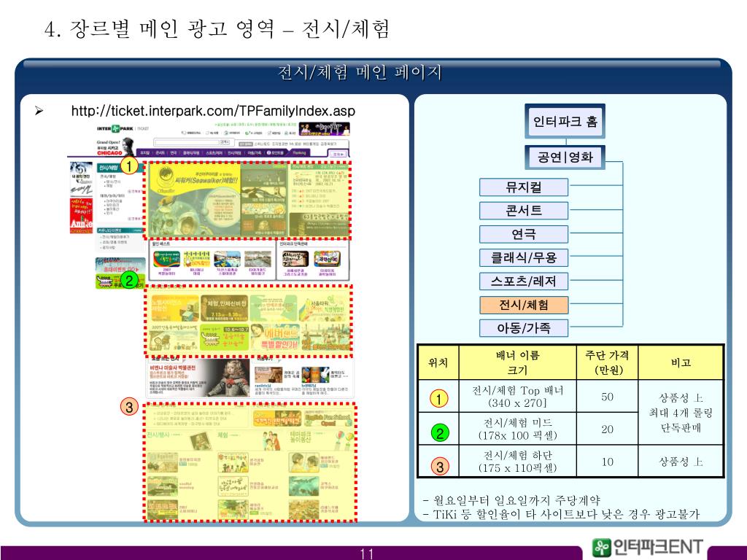Select the 연극 box in the site diagram
Viewport: 747px width, 560px height.
[524, 234]
